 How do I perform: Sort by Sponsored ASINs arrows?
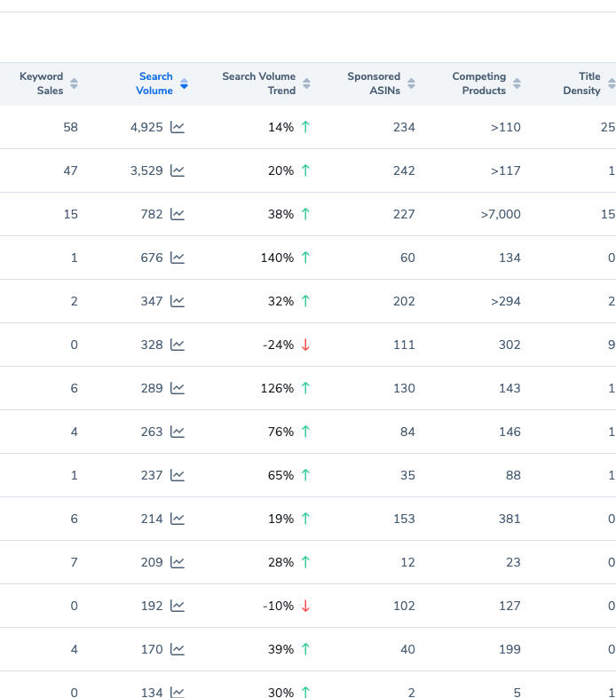tap(411, 83)
